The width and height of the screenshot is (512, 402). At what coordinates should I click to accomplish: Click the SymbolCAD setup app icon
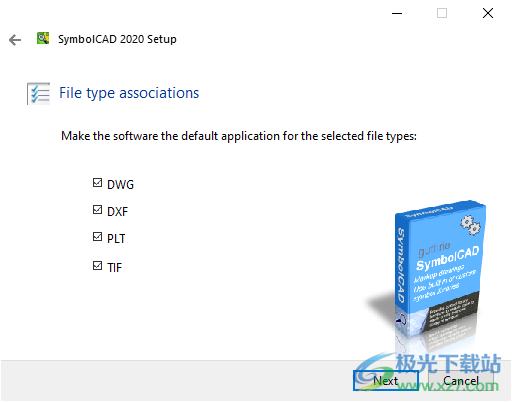pyautogui.click(x=43, y=38)
